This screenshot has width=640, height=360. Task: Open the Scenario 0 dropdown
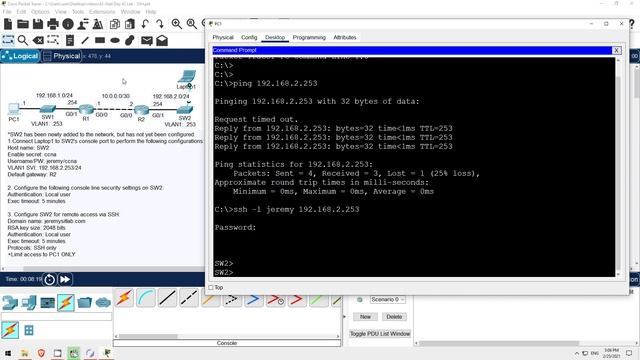pos(387,300)
